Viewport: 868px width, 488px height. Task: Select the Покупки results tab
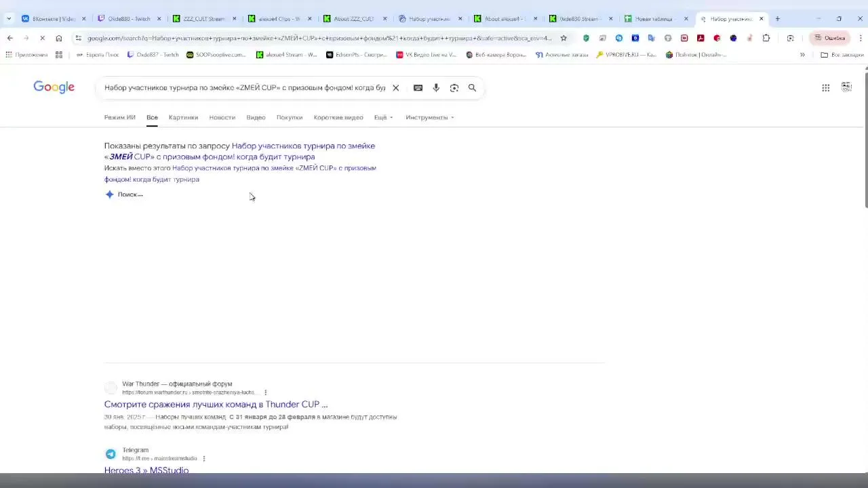pos(290,117)
